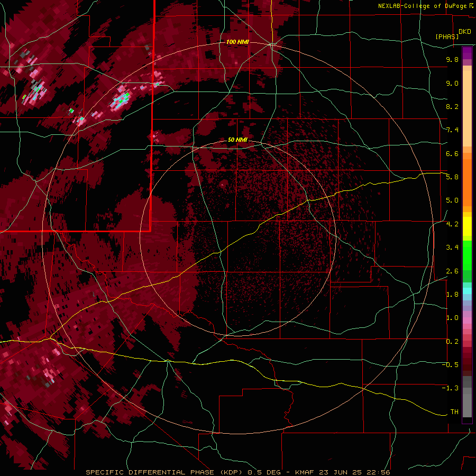
Task: Pick the light peach swatch of the color bar
Action: (x=467, y=109)
